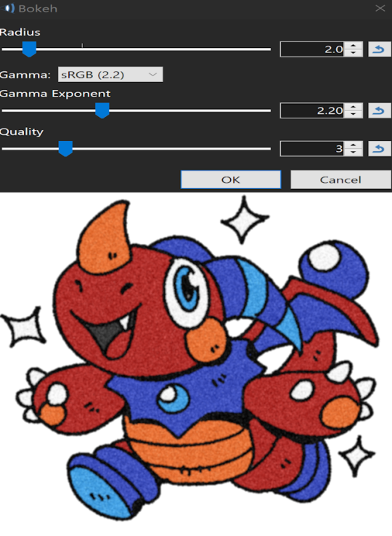
Task: Increase Gamma Exponent with up arrow
Action: tap(354, 107)
